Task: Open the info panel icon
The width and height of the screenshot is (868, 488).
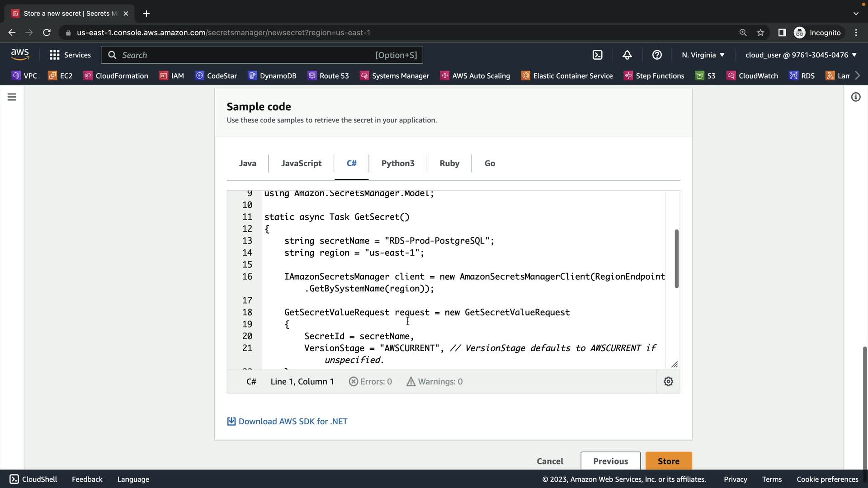Action: [855, 97]
